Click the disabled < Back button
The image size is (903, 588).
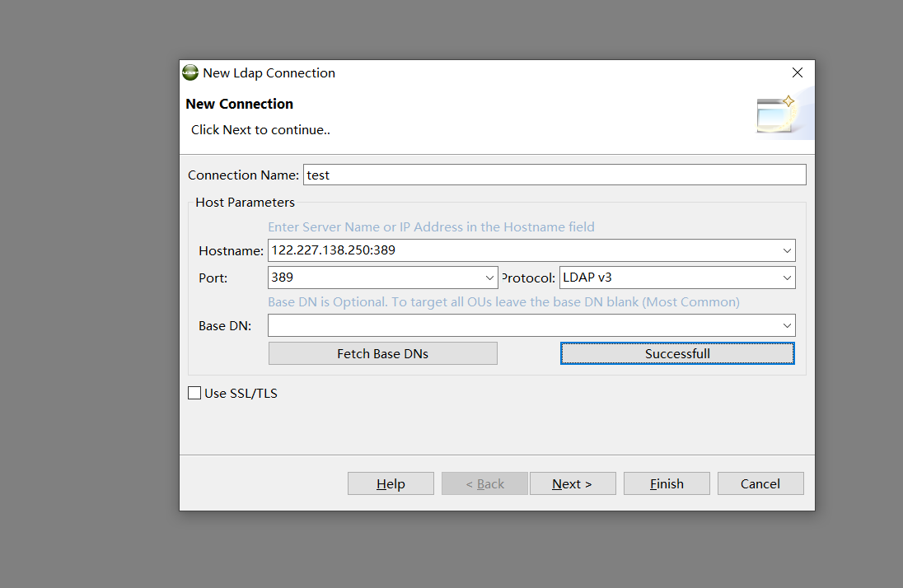[x=484, y=483]
